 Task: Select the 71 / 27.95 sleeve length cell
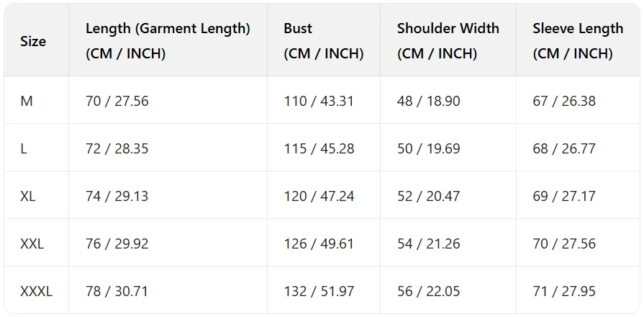point(564,291)
